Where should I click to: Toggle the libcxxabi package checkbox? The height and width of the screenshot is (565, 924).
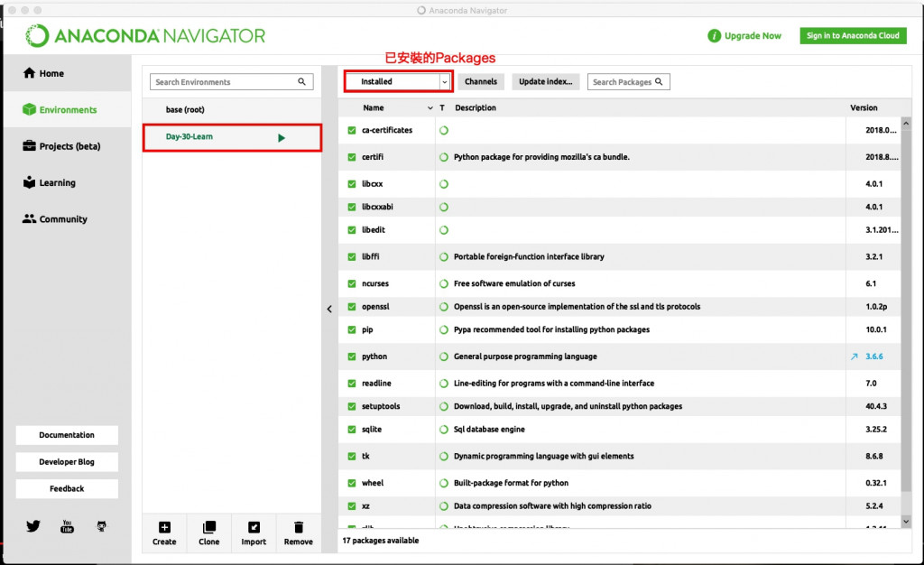(x=352, y=207)
